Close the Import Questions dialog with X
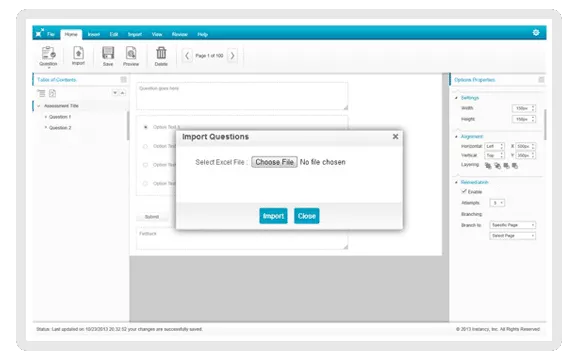 coord(395,137)
